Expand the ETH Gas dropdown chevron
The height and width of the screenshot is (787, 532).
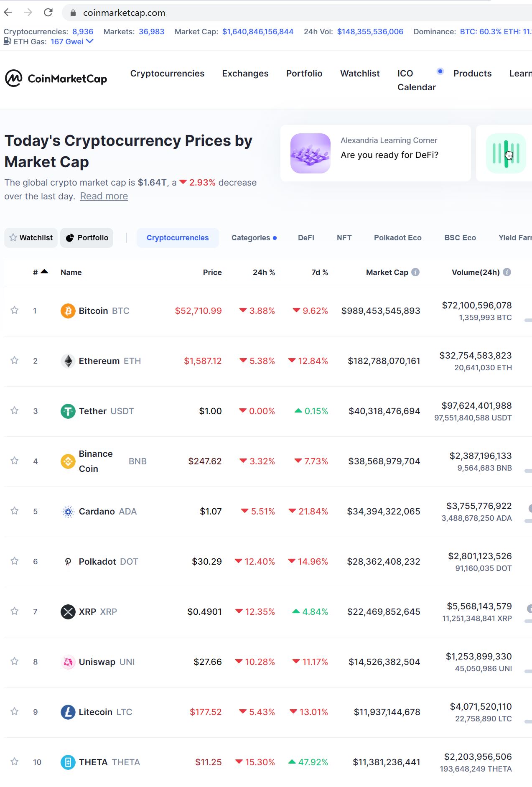(x=90, y=41)
